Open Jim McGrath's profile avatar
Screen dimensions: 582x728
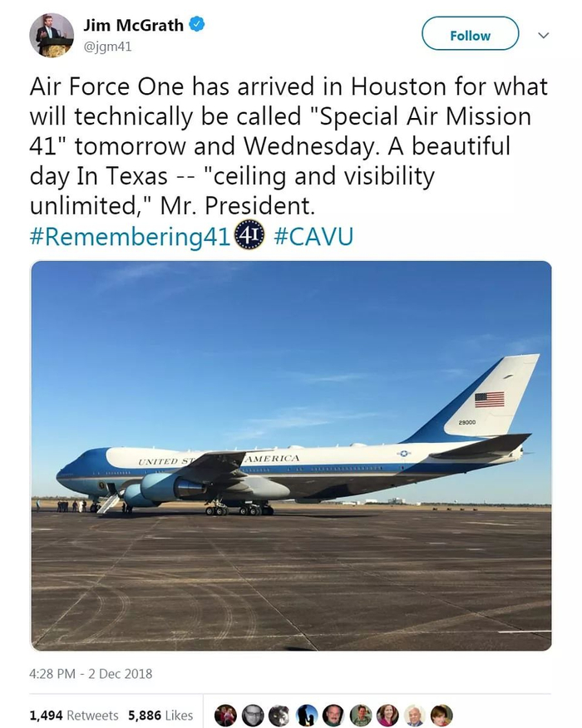point(52,35)
